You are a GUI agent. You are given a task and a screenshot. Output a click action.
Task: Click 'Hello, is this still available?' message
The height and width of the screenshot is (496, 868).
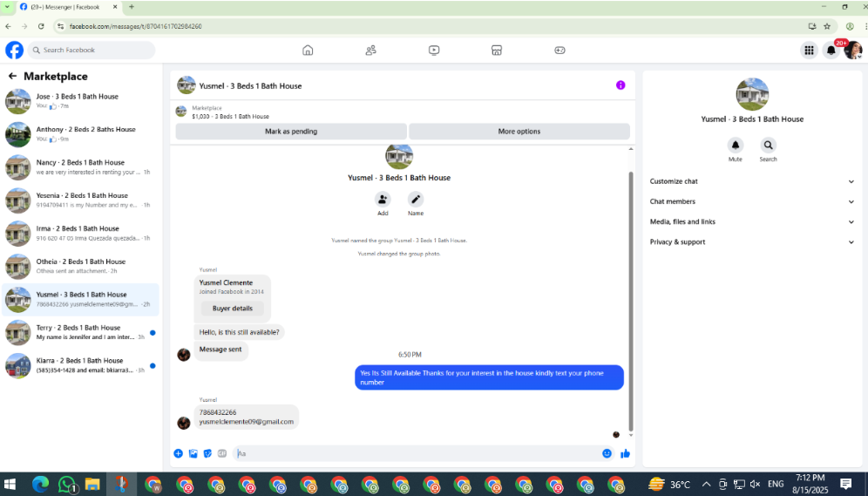coord(239,332)
